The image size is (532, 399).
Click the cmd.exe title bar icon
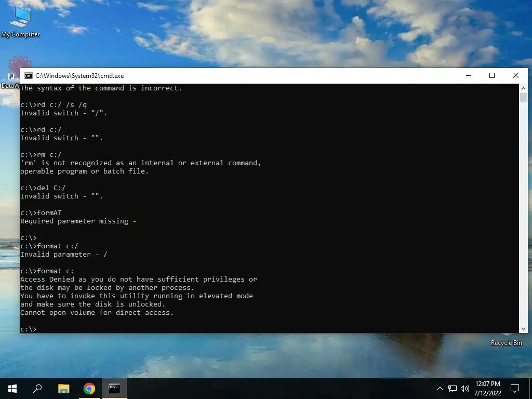point(29,76)
